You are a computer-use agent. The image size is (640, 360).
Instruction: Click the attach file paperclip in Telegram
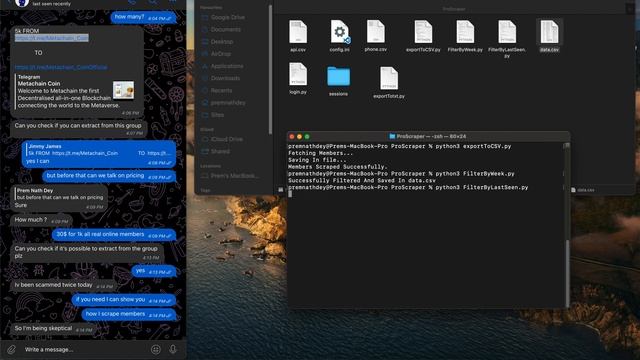coord(11,349)
